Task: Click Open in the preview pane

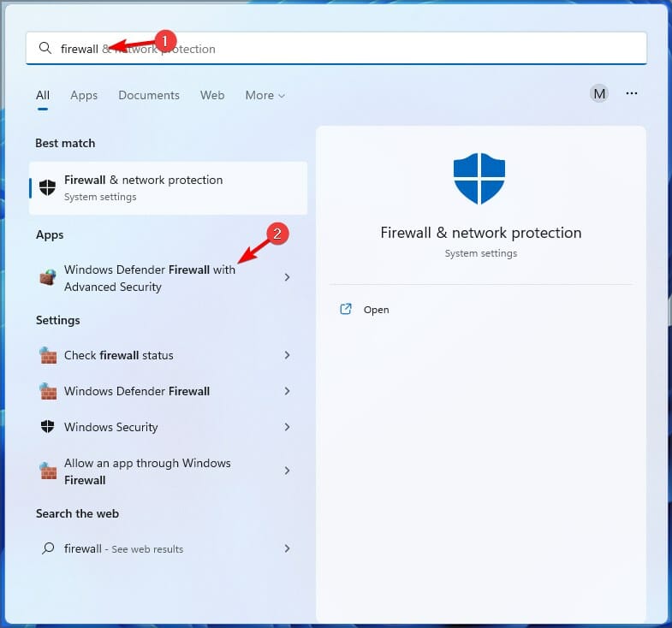Action: click(377, 310)
